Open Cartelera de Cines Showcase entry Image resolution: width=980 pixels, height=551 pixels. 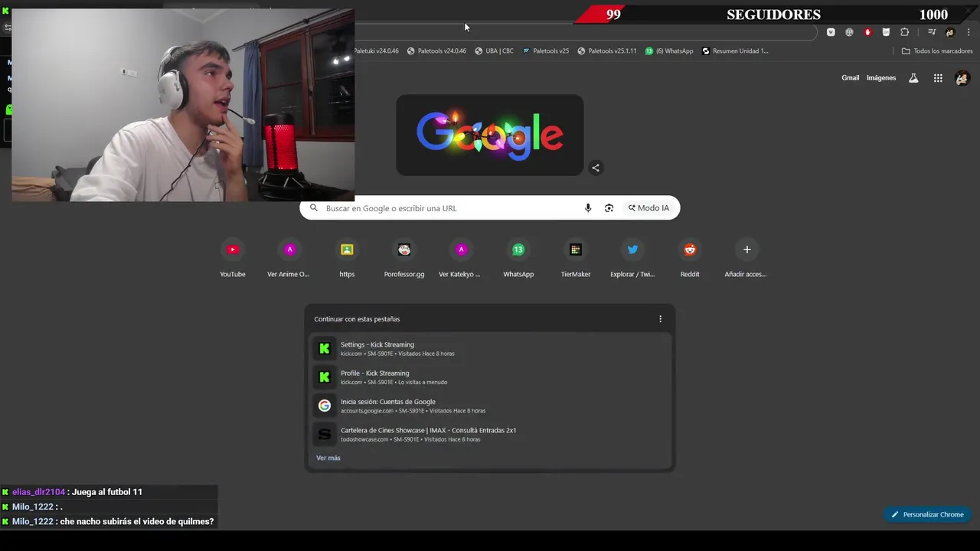tap(490, 435)
